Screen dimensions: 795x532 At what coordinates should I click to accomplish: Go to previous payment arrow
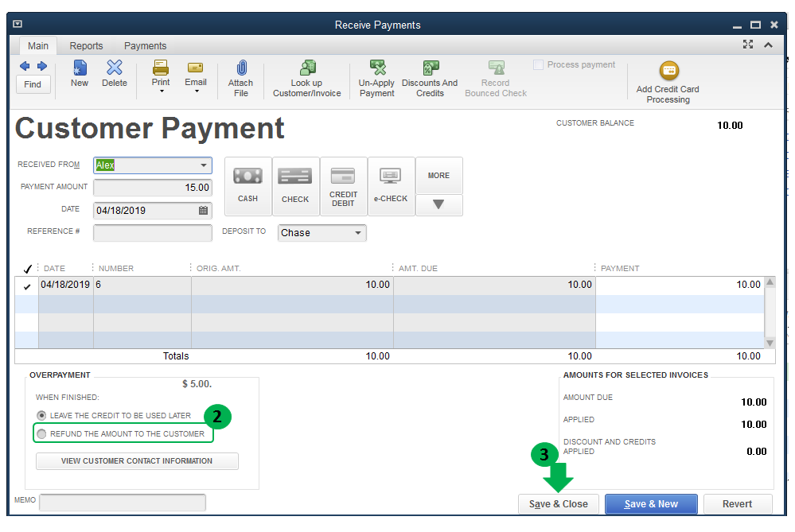coord(25,66)
